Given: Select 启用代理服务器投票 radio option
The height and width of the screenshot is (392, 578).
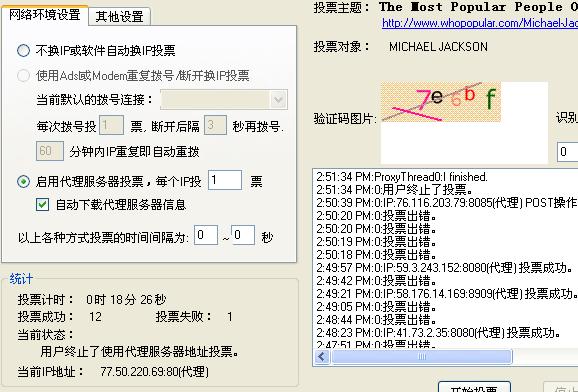Looking at the screenshot, I should click(x=24, y=181).
